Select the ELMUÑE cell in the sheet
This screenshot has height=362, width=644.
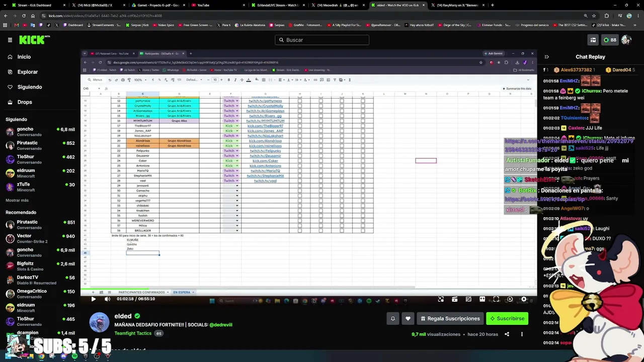(142, 240)
